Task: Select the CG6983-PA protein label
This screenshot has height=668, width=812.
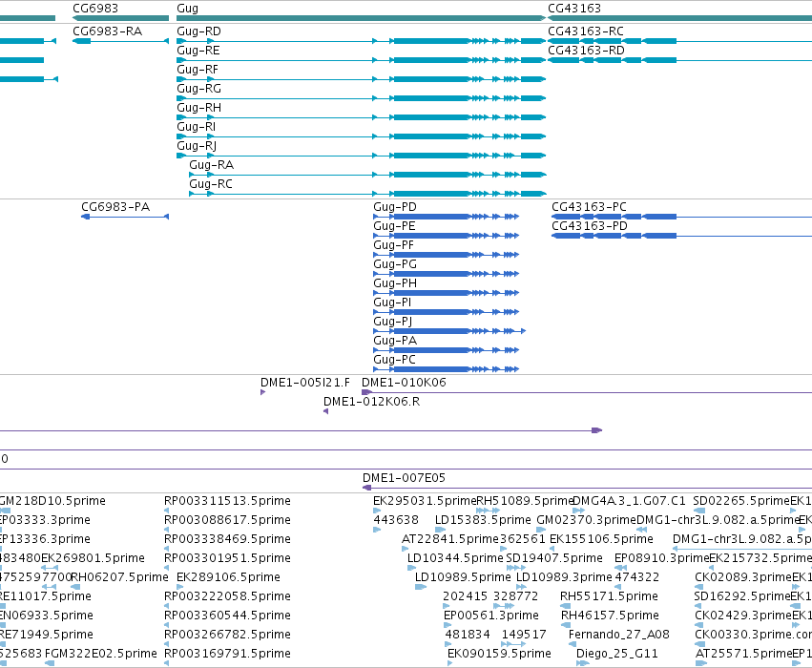Action: 115,207
